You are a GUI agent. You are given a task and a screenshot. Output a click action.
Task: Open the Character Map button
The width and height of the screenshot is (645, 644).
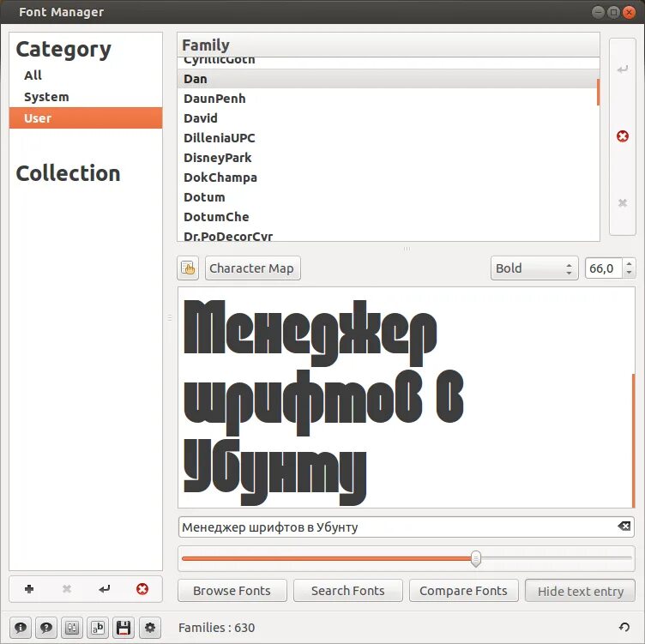(252, 268)
